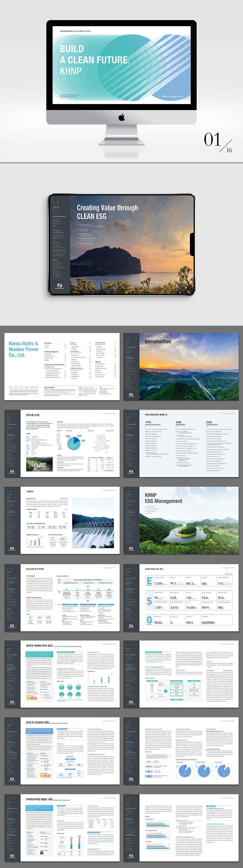Select the E icon on the ESG results page
The height and width of the screenshot is (868, 243).
tap(149, 581)
